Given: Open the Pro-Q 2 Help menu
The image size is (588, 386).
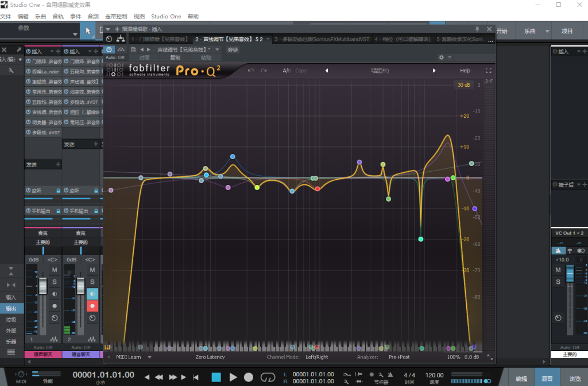Looking at the screenshot, I should tap(465, 71).
